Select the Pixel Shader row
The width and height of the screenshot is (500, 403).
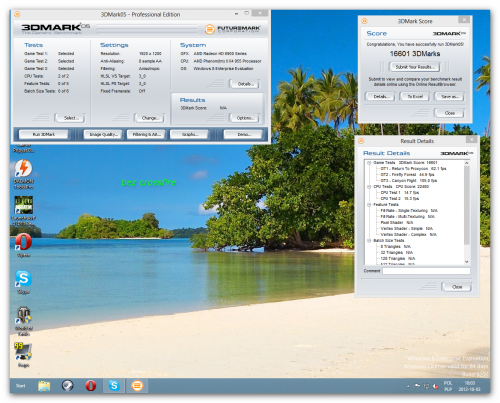(x=397, y=223)
